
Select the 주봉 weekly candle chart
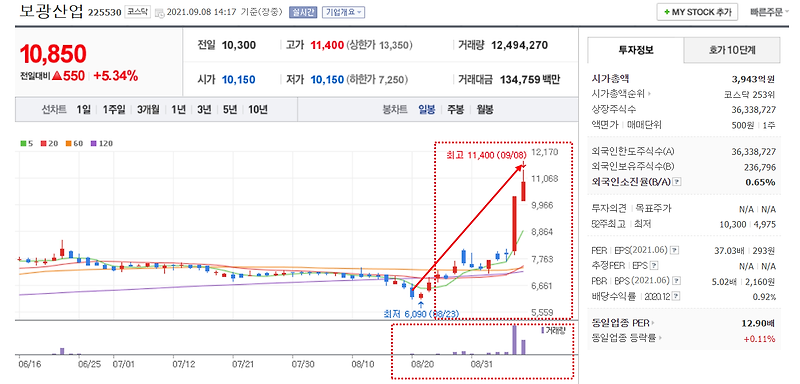[x=456, y=110]
